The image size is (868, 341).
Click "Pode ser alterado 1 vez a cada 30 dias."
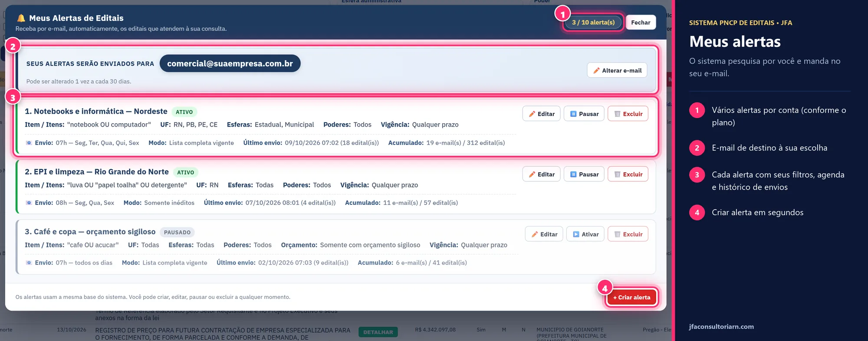click(79, 82)
